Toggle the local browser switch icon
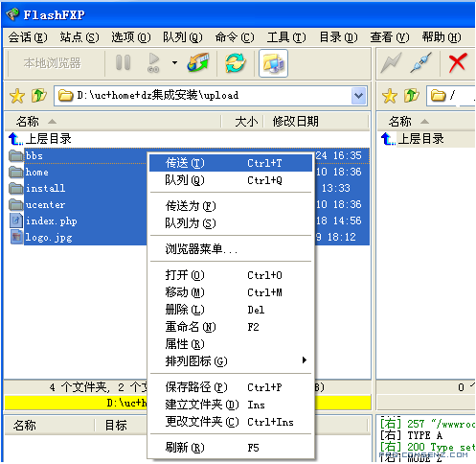476x464 pixels. (x=273, y=63)
